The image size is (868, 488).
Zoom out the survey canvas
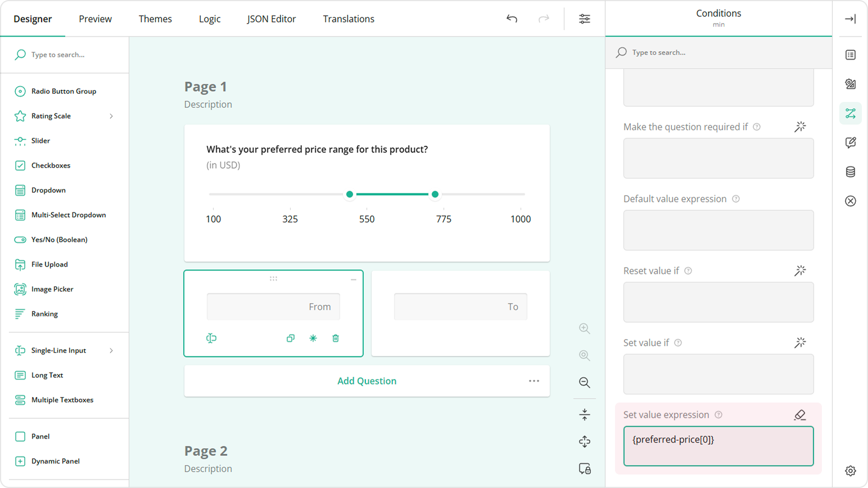click(585, 383)
